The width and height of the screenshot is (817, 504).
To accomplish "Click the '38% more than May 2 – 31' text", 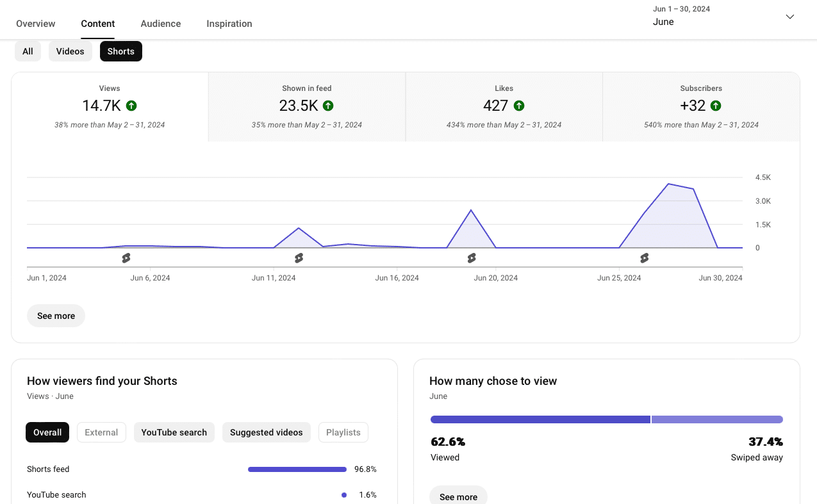I will [110, 125].
